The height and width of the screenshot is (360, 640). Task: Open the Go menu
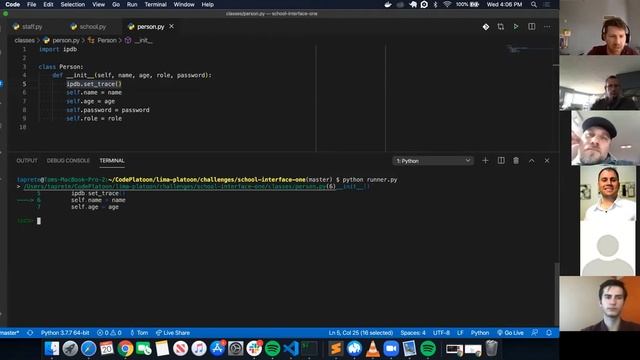[x=116, y=4]
